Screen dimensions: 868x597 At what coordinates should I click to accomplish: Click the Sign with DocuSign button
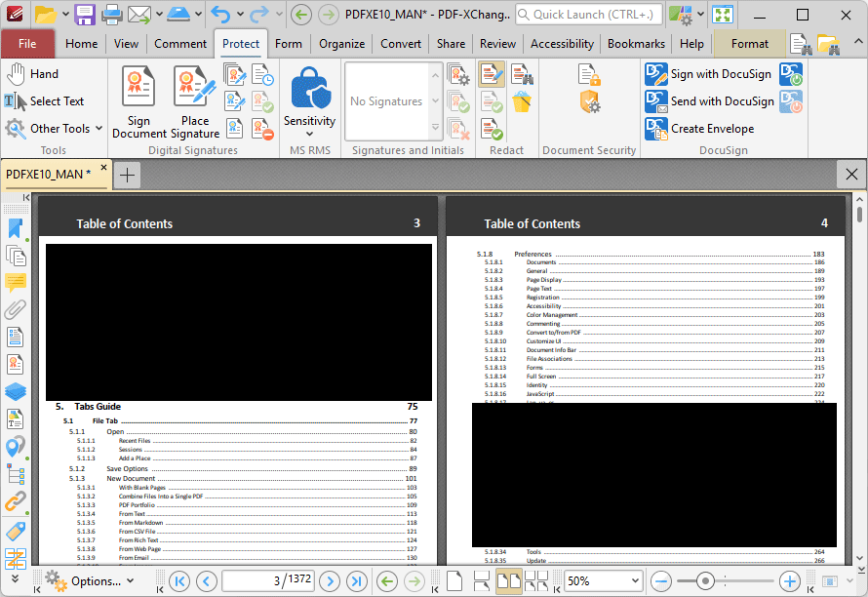point(709,74)
